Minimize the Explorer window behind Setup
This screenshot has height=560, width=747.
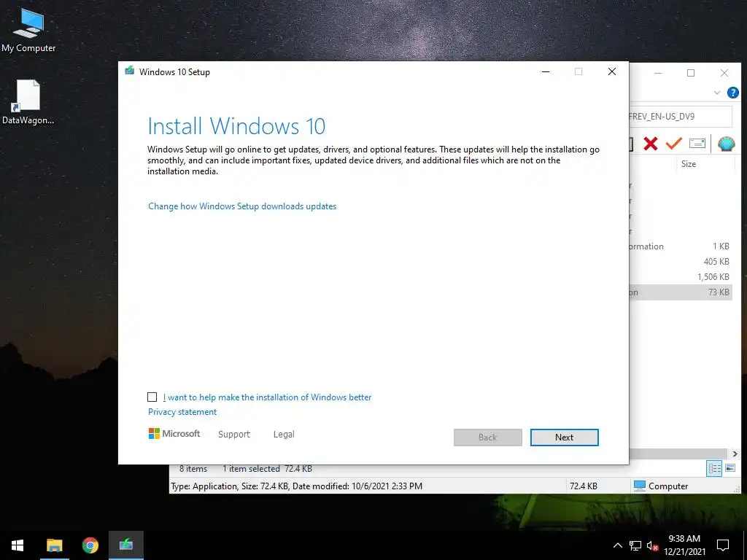(x=658, y=73)
